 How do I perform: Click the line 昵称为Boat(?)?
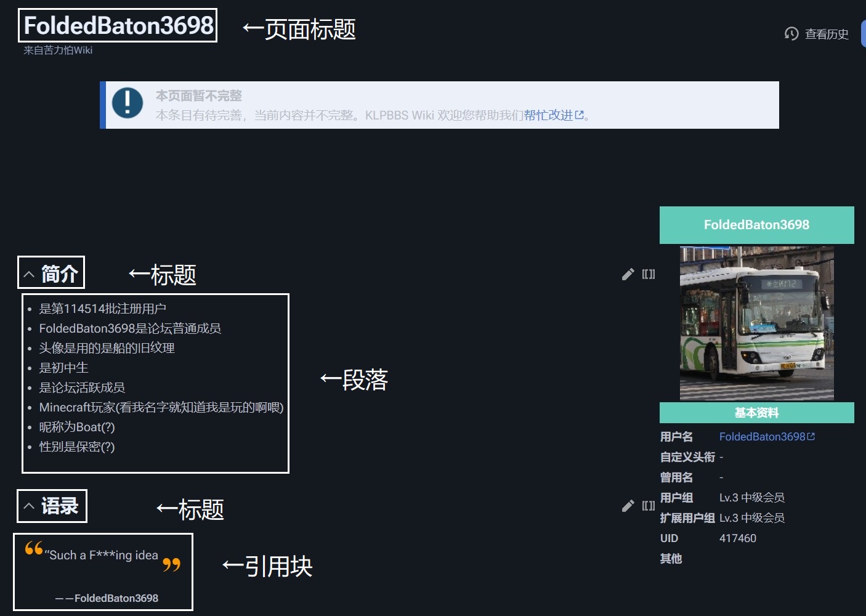coord(77,427)
